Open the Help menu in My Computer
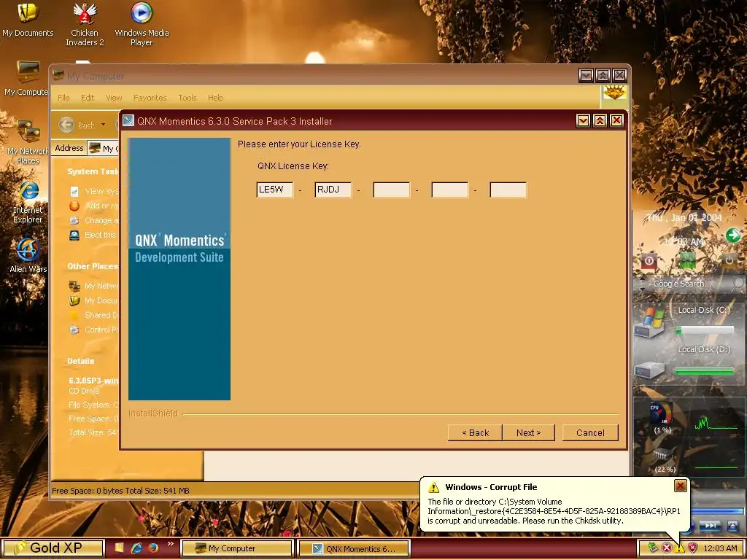Viewport: 747px width, 560px height. pos(215,98)
